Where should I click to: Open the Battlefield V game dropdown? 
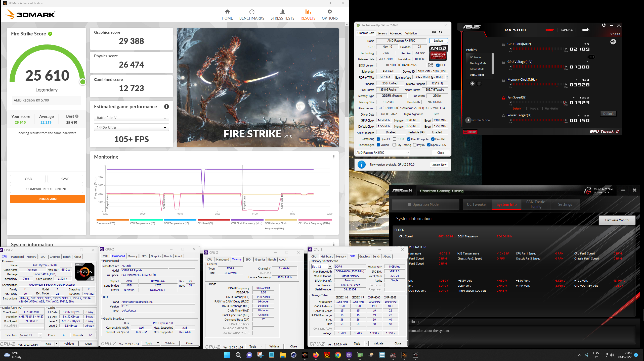(x=131, y=118)
